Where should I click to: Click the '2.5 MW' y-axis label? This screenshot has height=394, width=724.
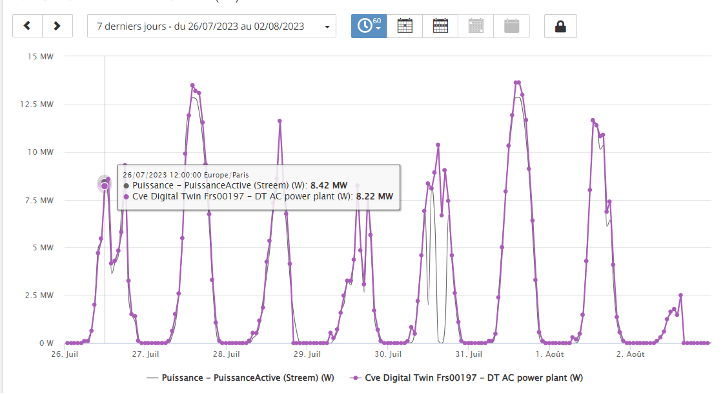click(x=39, y=295)
